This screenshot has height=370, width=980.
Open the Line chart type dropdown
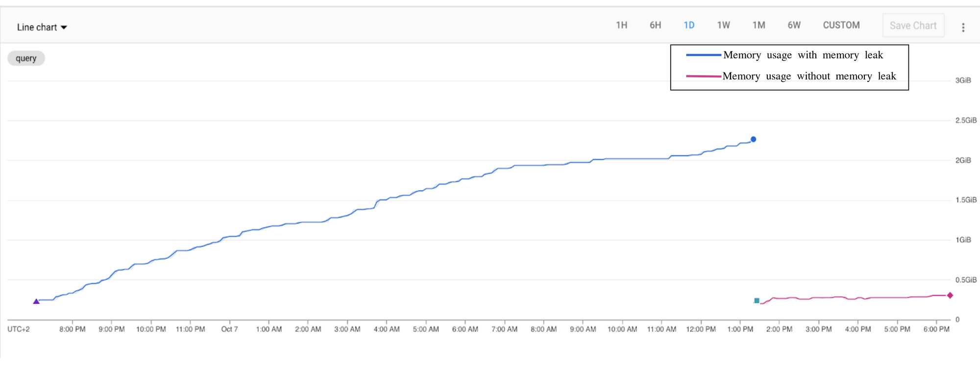click(x=42, y=27)
